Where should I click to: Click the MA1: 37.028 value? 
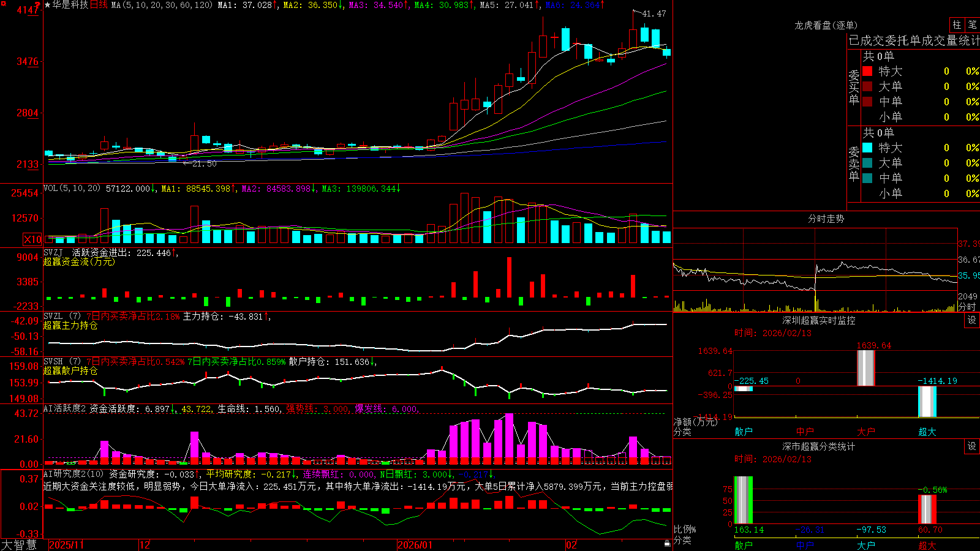tap(245, 5)
